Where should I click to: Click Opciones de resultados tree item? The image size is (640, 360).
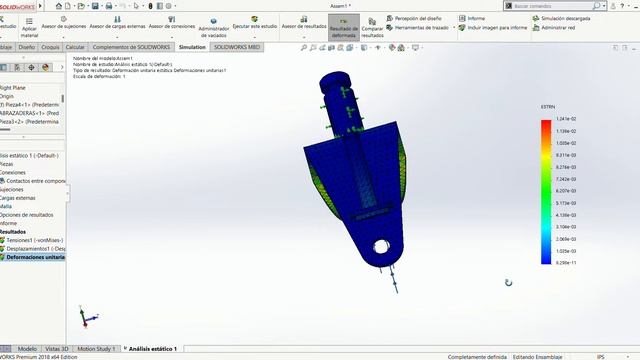(x=27, y=215)
